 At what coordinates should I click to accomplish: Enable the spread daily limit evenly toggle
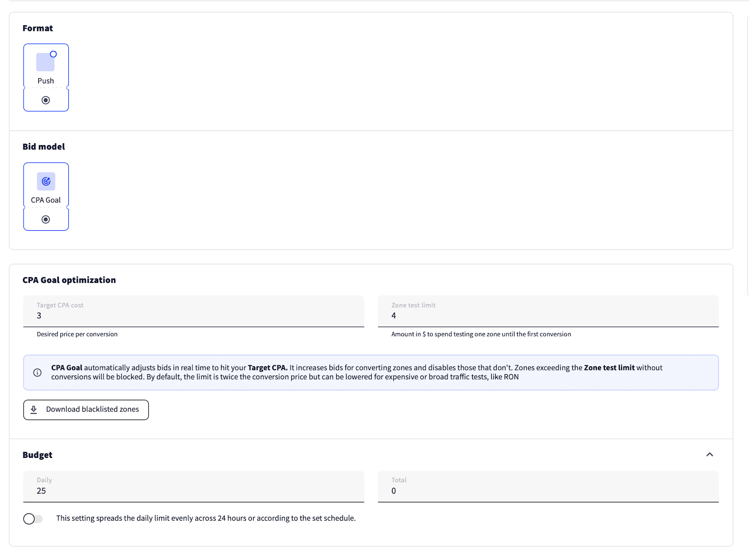tap(33, 519)
